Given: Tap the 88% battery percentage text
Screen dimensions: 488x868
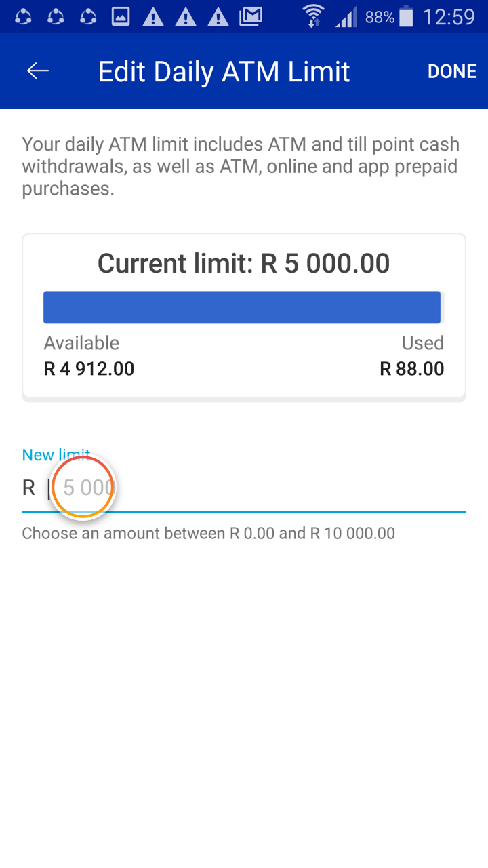Looking at the screenshot, I should click(x=380, y=16).
